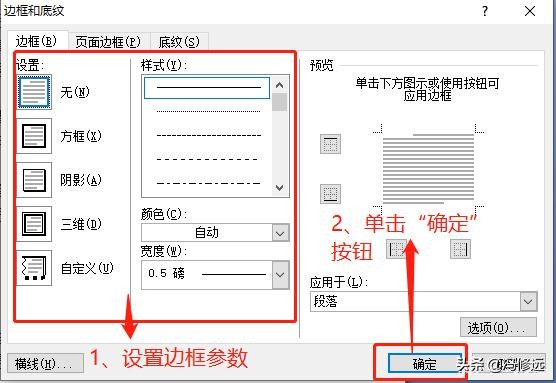Select the 无(N) no-border setting icon
Screen dimensions: 556x383
click(x=34, y=92)
